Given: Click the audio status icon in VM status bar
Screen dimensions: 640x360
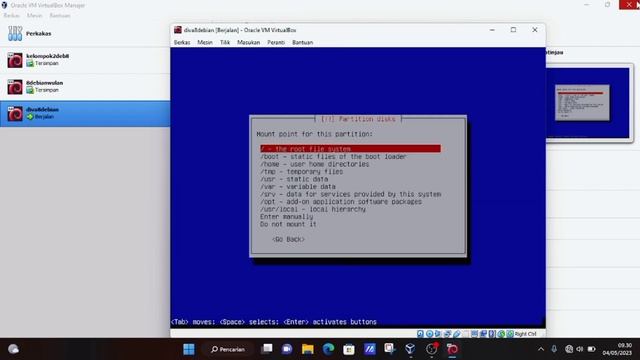Looking at the screenshot, I should point(438,334).
